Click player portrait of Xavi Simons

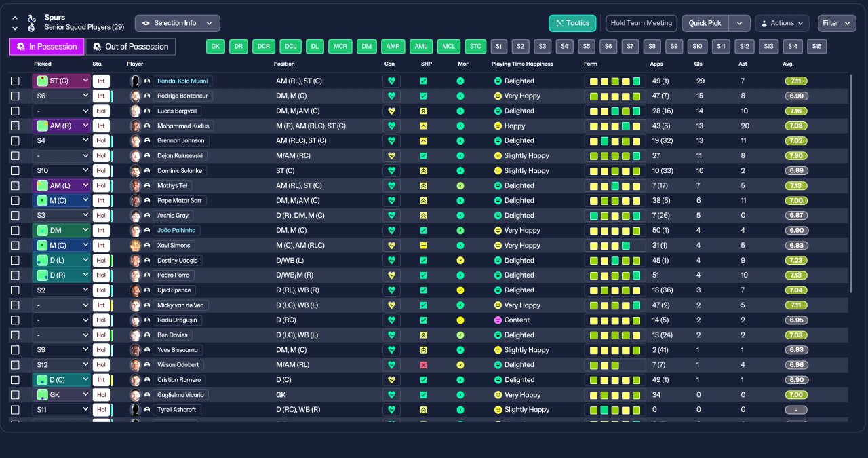pos(134,246)
